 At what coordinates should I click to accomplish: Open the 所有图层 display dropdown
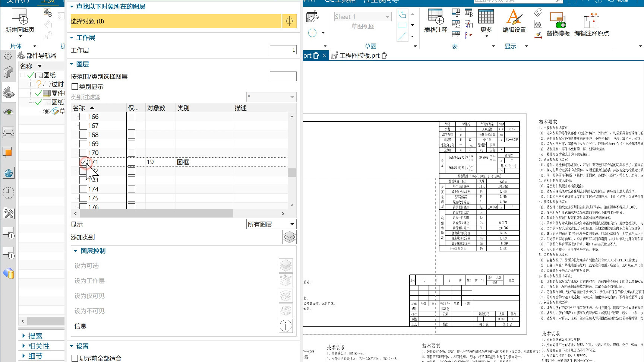(271, 224)
